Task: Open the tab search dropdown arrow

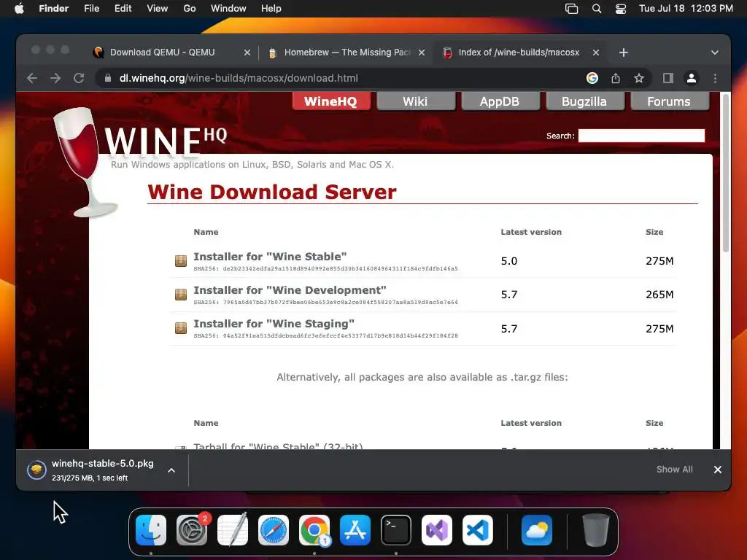Action: click(715, 52)
